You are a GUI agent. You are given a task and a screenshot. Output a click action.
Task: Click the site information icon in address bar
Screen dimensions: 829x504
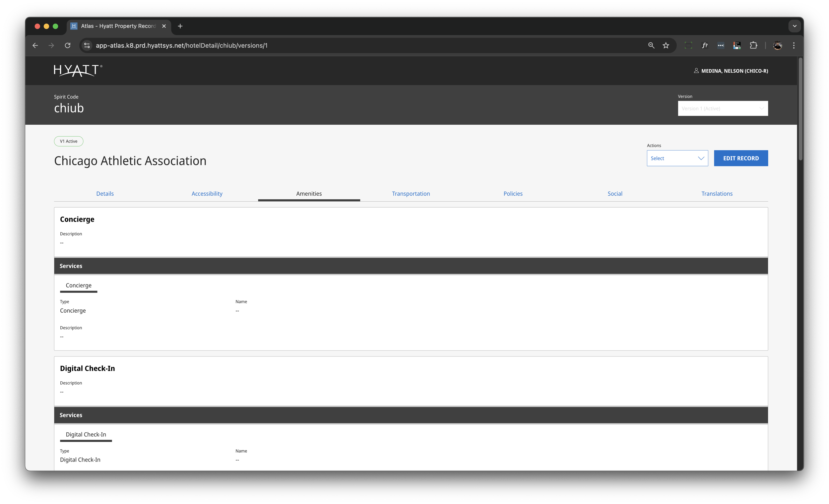tap(87, 45)
